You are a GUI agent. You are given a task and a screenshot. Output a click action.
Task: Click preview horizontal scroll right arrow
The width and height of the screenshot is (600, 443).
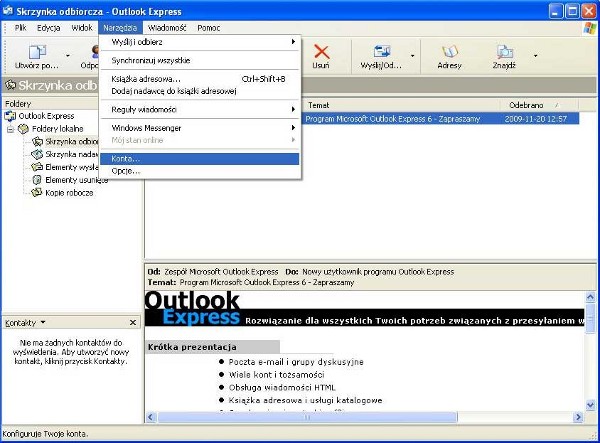click(x=578, y=417)
